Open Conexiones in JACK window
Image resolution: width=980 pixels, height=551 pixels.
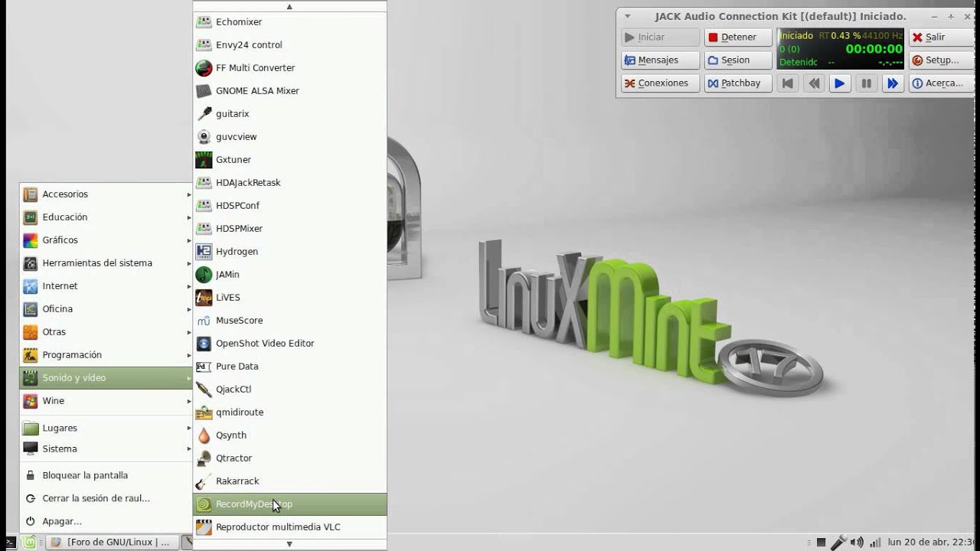(660, 83)
